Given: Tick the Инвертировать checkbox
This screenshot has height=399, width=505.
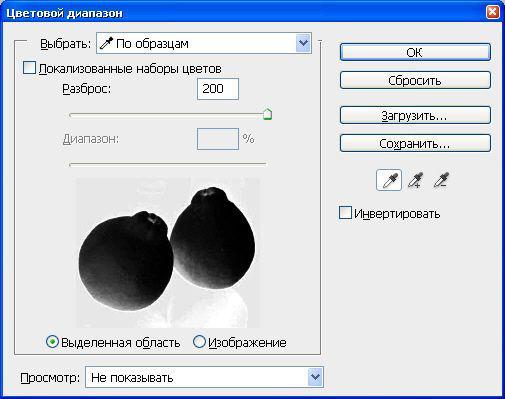Looking at the screenshot, I should pos(345,213).
